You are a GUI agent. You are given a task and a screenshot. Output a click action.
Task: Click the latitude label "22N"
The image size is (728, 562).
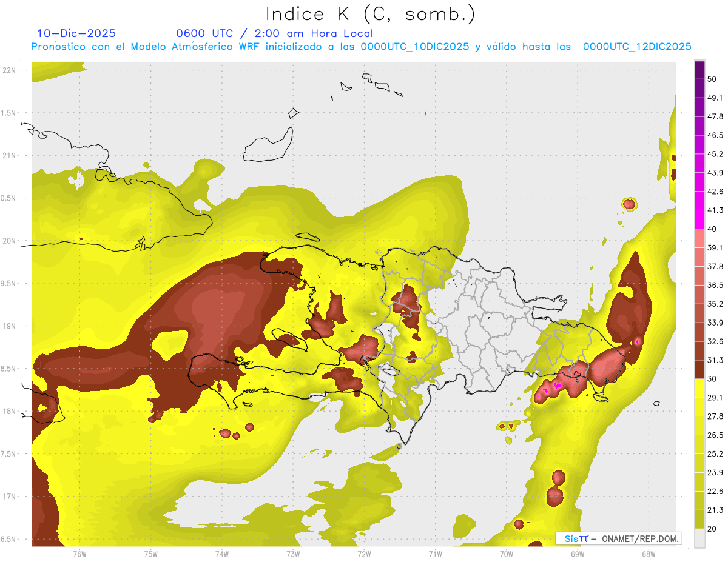click(x=10, y=70)
